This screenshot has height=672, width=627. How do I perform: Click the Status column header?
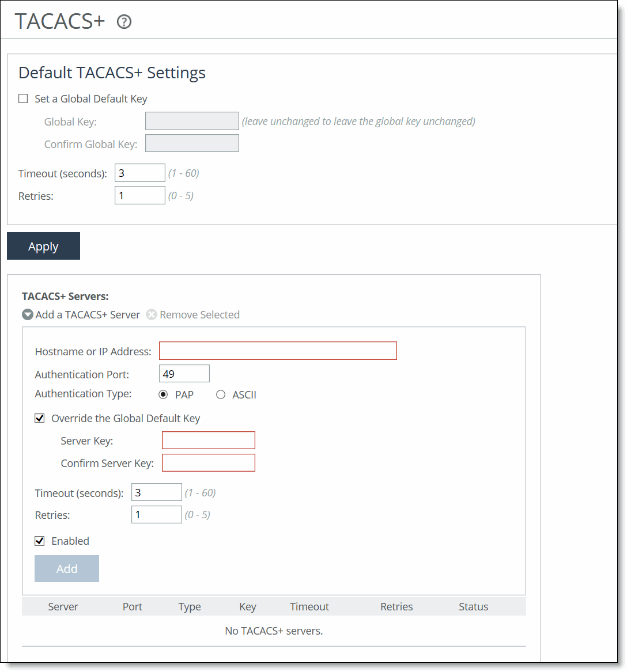pos(473,606)
